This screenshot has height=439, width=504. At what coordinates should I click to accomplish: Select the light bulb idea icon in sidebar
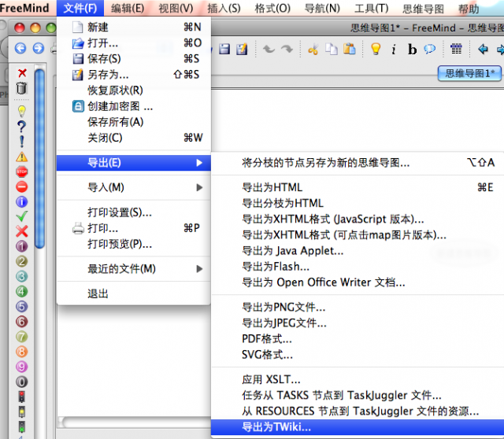point(21,111)
